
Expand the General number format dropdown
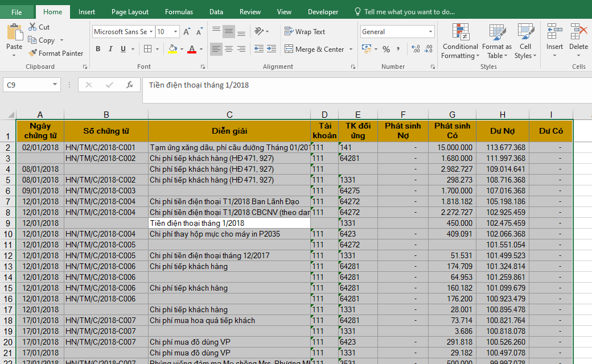pyautogui.click(x=430, y=32)
